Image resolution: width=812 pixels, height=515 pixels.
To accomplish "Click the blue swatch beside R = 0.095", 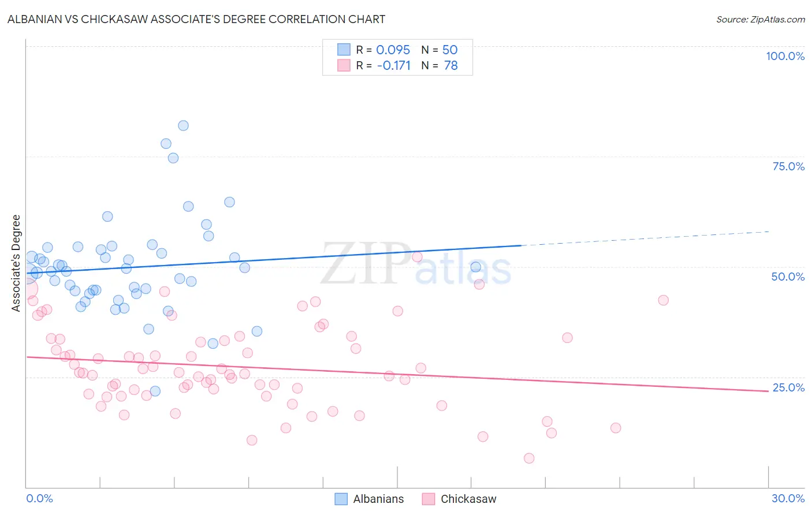I will pos(344,50).
